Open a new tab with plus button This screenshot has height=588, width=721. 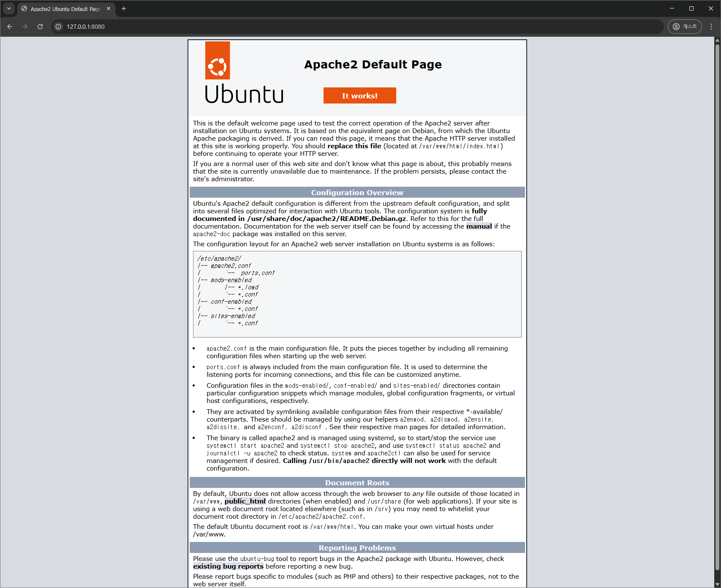[x=124, y=8]
